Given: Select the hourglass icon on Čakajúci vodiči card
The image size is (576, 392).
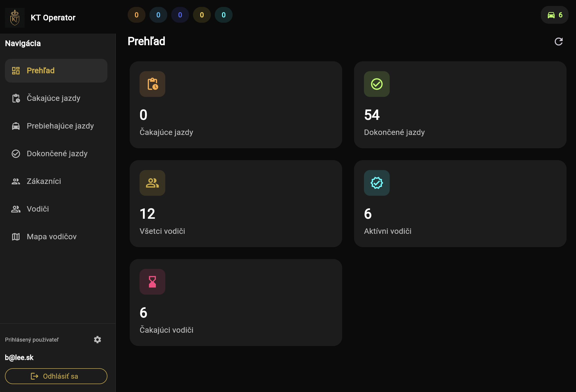Looking at the screenshot, I should 152,282.
